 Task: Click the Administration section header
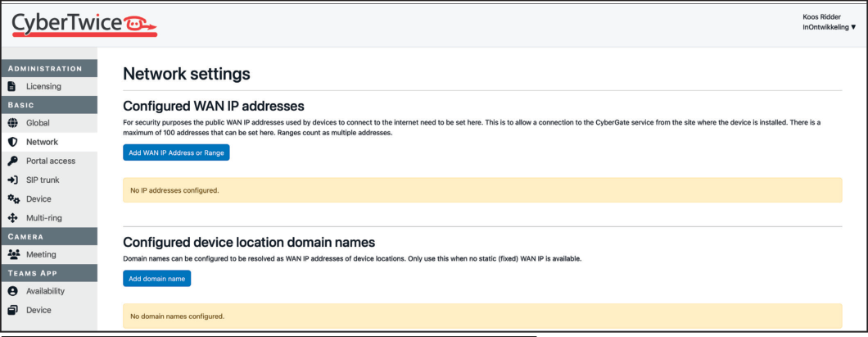pos(49,68)
